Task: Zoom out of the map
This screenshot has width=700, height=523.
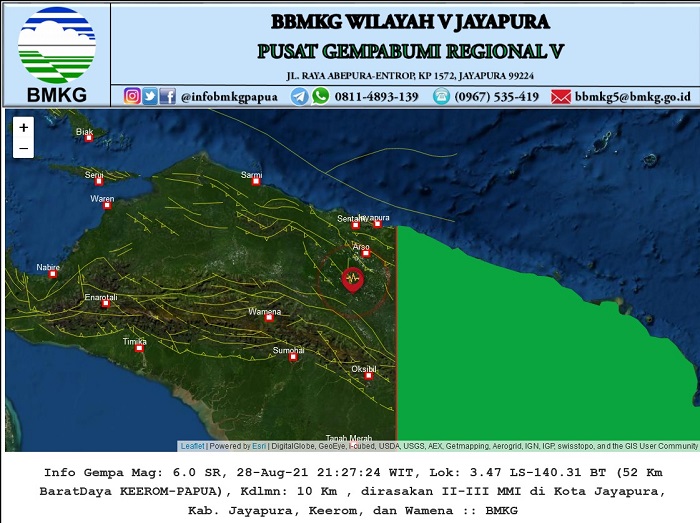Action: [23, 148]
